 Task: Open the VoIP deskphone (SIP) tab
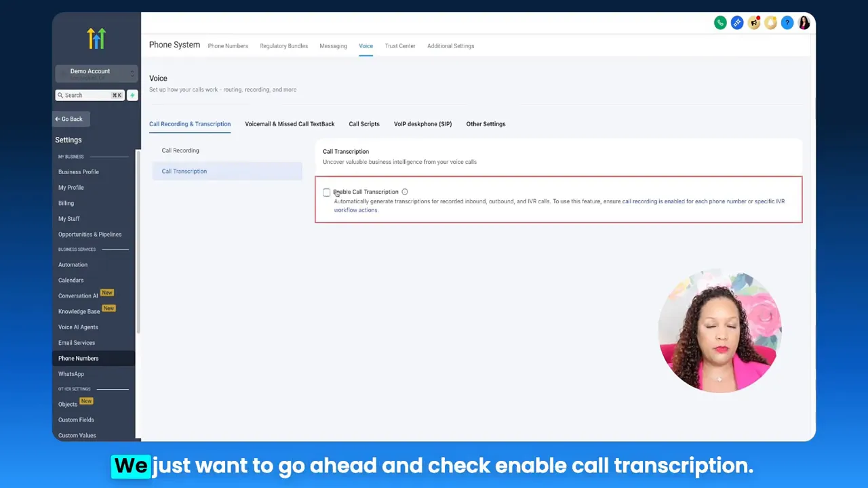pos(422,124)
